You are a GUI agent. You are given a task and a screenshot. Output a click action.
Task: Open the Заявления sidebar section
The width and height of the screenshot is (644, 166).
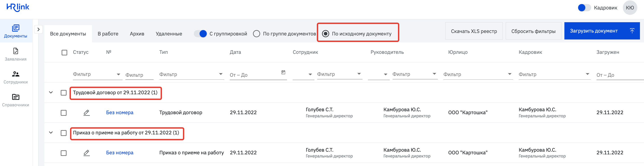tap(16, 54)
